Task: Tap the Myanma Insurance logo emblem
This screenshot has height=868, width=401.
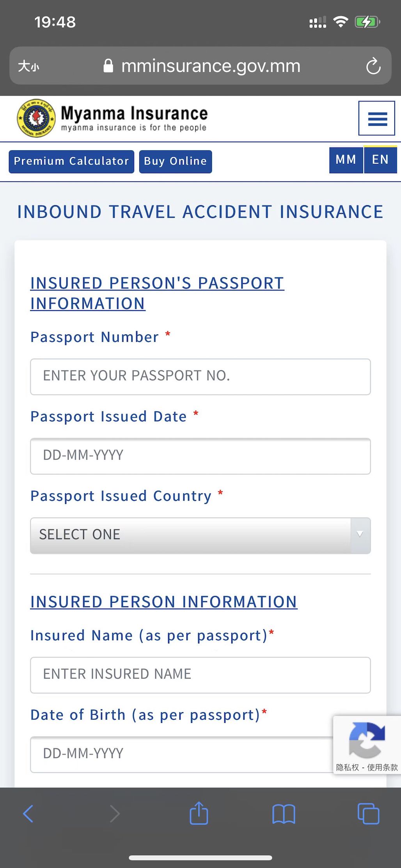Action: [36, 118]
